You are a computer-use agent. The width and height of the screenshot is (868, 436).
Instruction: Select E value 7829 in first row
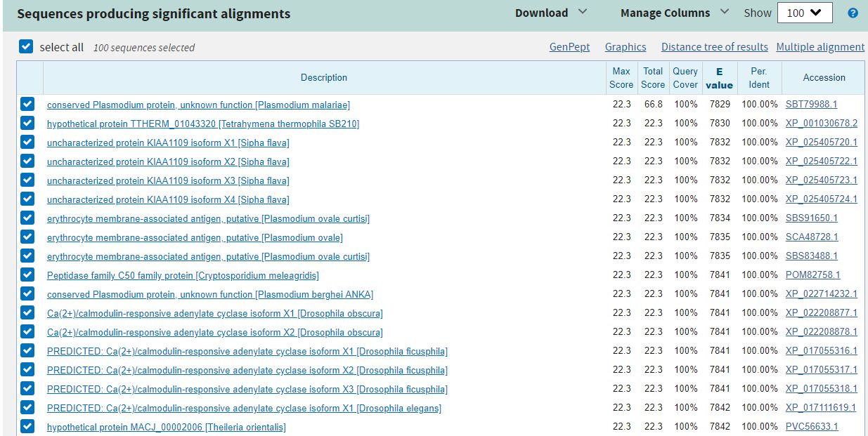(720, 104)
